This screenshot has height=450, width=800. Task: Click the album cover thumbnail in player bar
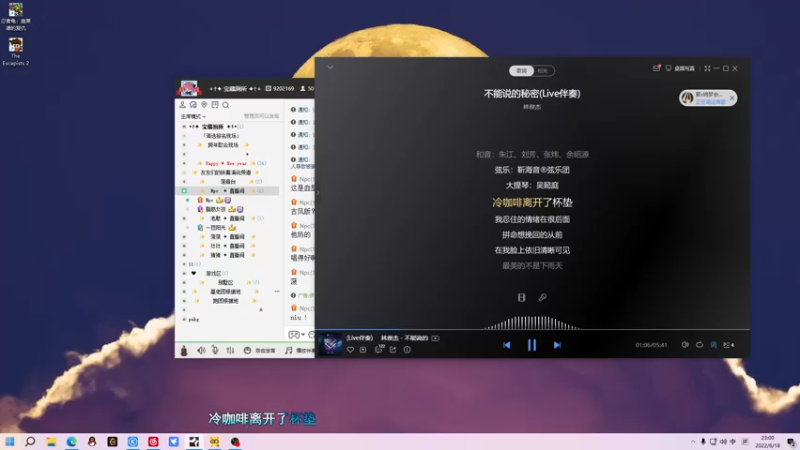(x=330, y=344)
